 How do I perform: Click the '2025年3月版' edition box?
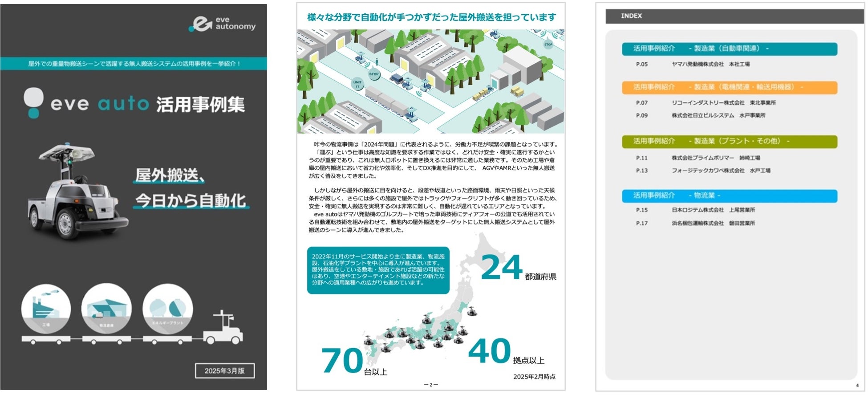[225, 371]
